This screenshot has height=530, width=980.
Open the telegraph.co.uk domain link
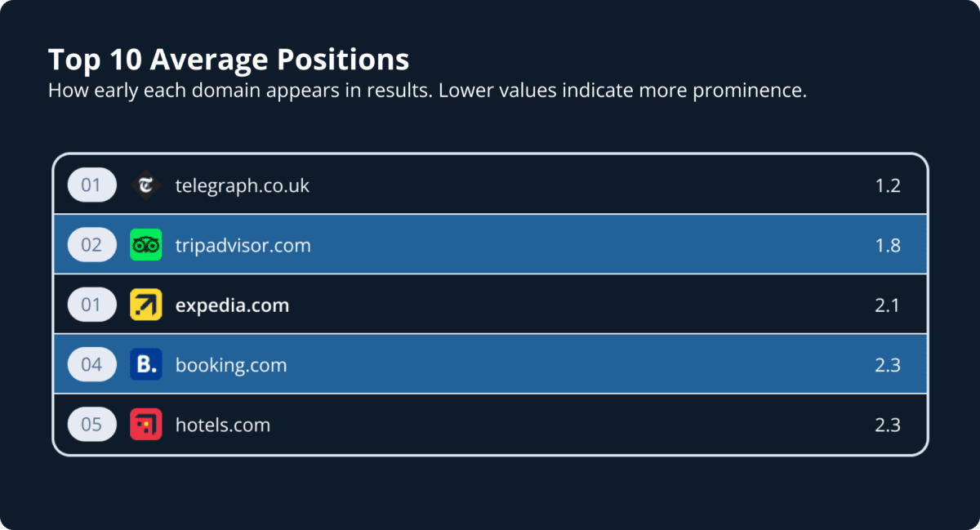click(243, 185)
